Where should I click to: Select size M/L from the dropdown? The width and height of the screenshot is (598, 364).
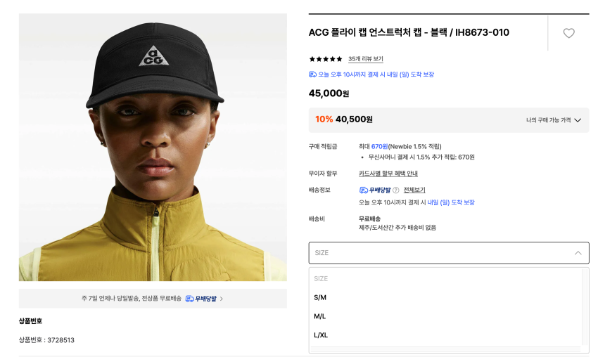[320, 316]
